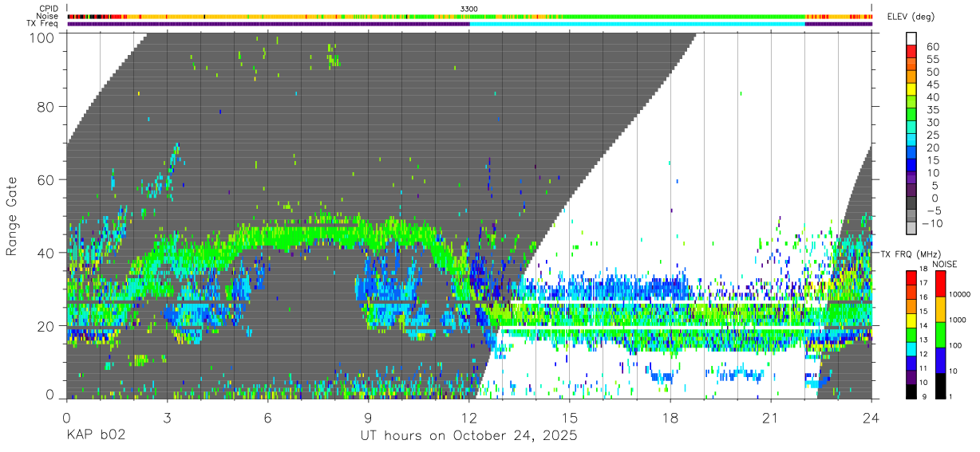Pick the red segment of the ELEV colorbar
This screenshot has height=452, width=980.
[911, 52]
